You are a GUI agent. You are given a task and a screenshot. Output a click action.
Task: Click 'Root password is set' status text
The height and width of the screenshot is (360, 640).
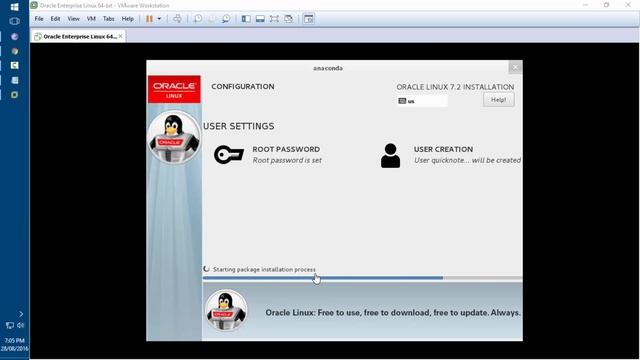click(x=287, y=160)
